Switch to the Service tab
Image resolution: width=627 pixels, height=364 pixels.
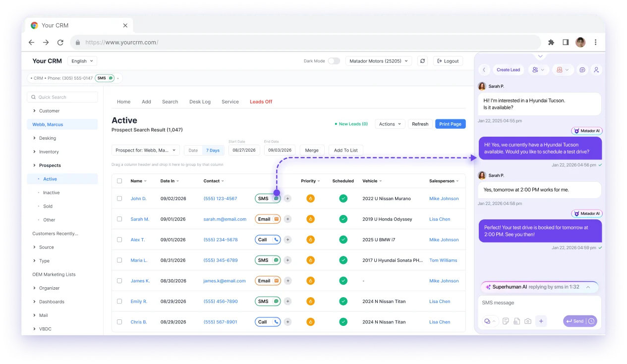pos(230,102)
